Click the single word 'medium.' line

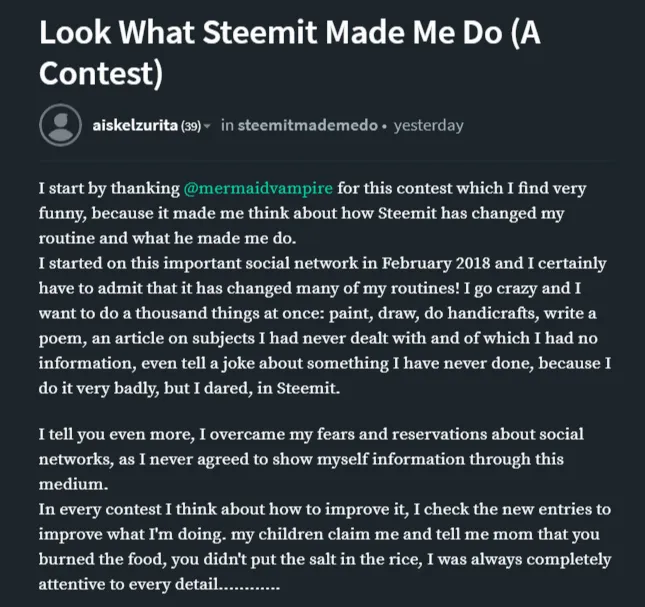pyautogui.click(x=73, y=484)
